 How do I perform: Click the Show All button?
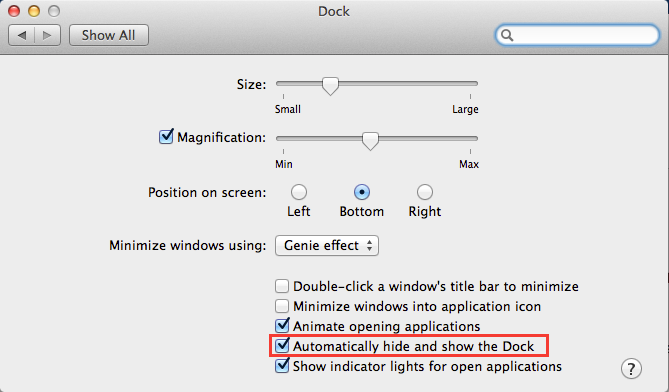click(x=109, y=35)
